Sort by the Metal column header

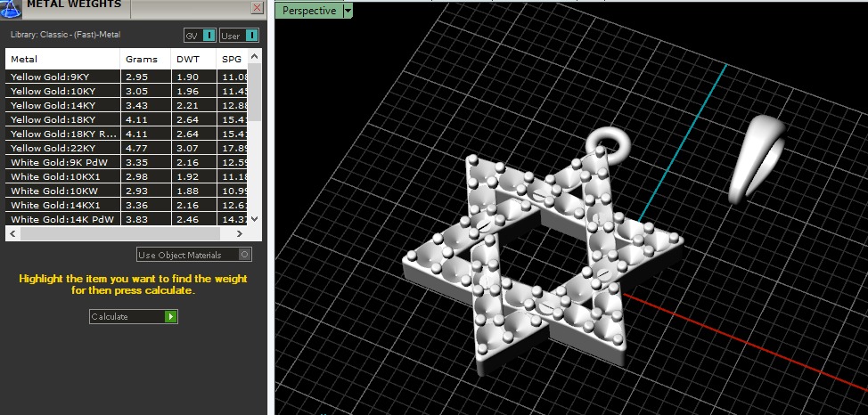click(x=62, y=59)
